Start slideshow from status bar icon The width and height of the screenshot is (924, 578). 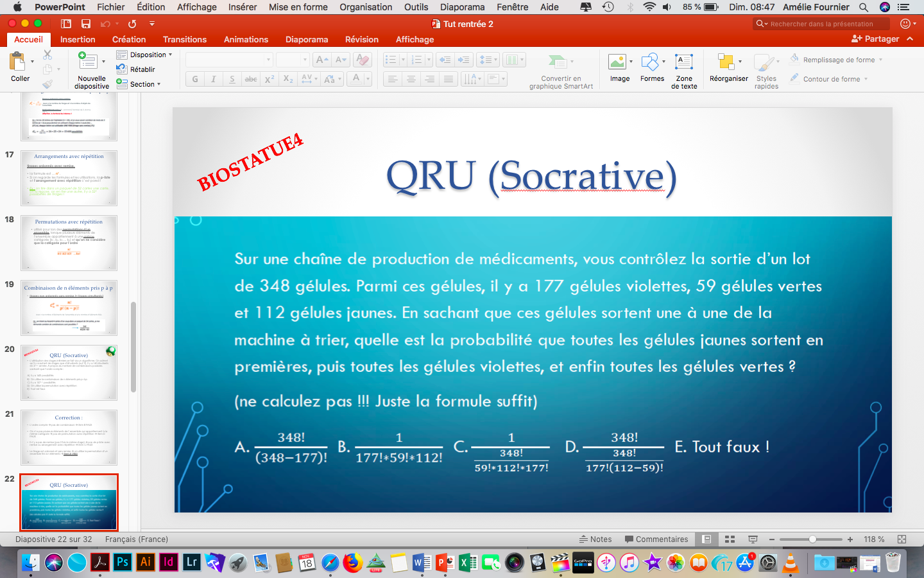click(753, 539)
